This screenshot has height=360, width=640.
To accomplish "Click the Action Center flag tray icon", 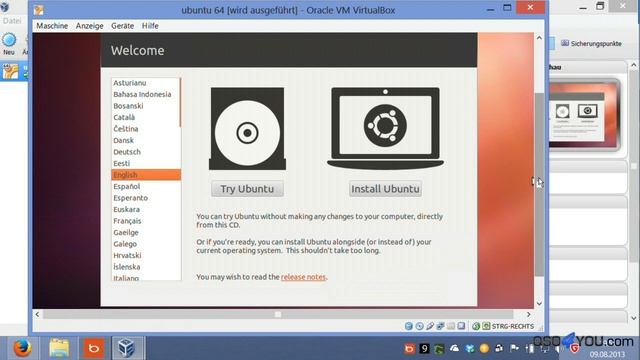I will (x=514, y=348).
